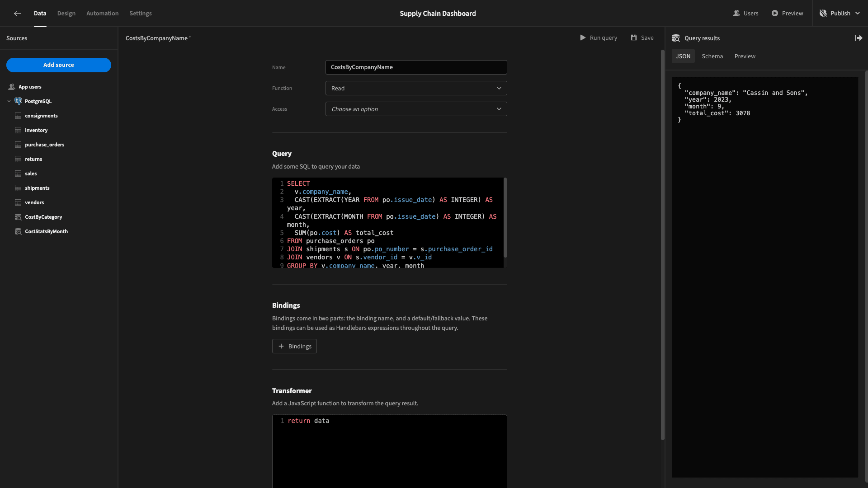Image resolution: width=868 pixels, height=488 pixels.
Task: Open the Access dropdown menu
Action: tap(415, 108)
